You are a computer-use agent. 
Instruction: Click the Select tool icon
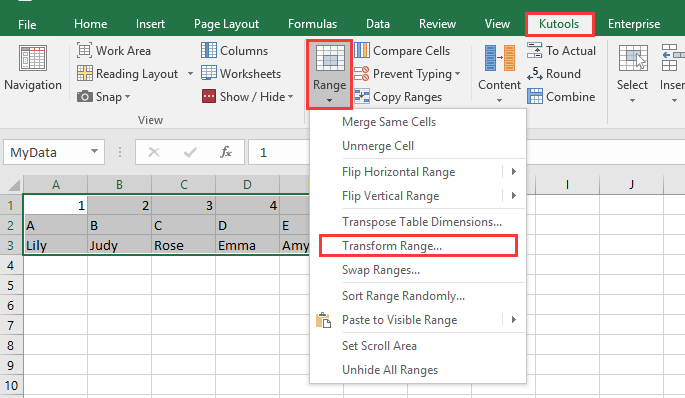[633, 58]
